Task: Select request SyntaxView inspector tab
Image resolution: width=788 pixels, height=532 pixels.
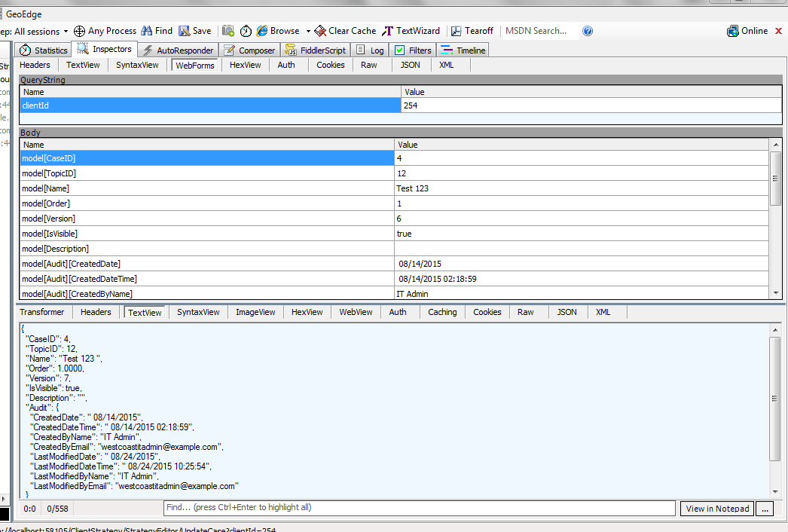Action: [137, 65]
